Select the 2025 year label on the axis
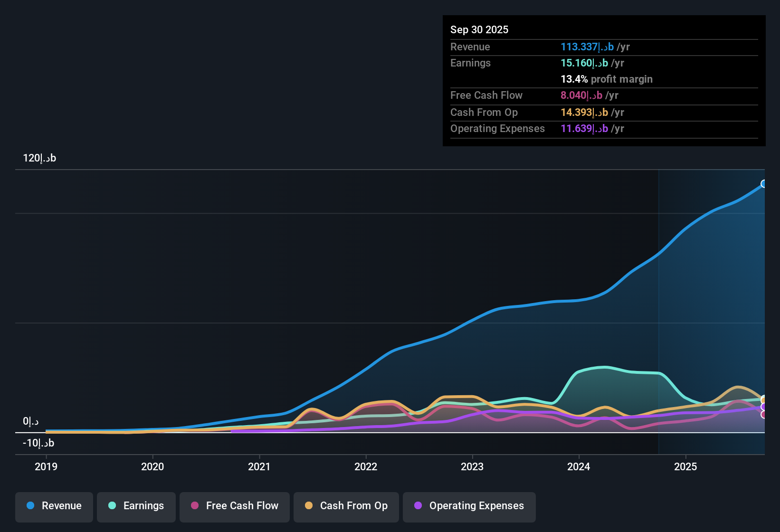This screenshot has width=780, height=532. click(x=686, y=467)
